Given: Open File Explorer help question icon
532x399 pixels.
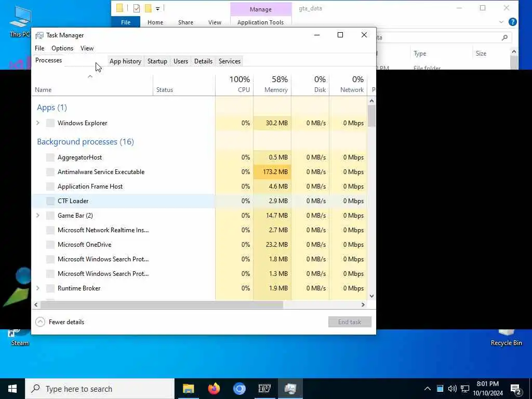Looking at the screenshot, I should pos(513,22).
